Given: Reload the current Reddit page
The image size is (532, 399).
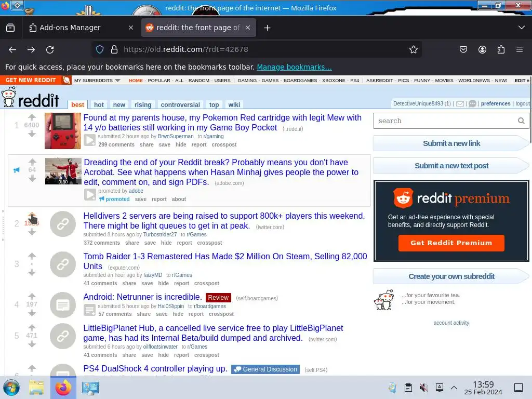Looking at the screenshot, I should pos(50,49).
